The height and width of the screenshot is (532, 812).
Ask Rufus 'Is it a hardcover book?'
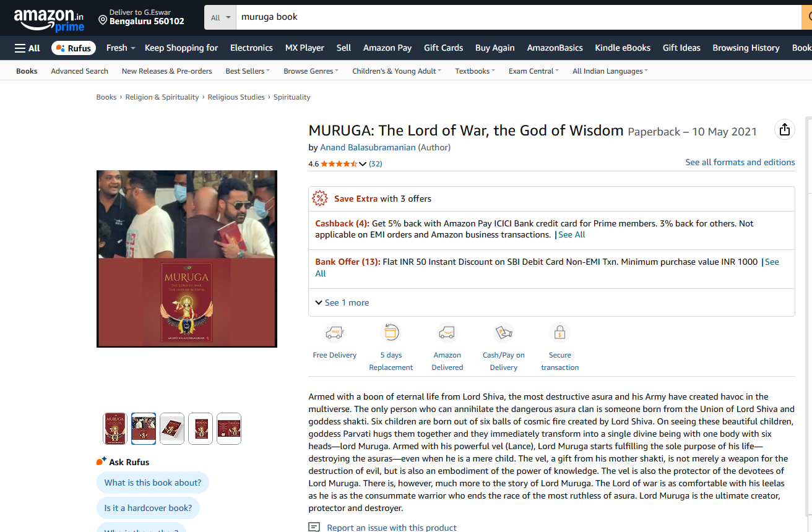coord(148,508)
